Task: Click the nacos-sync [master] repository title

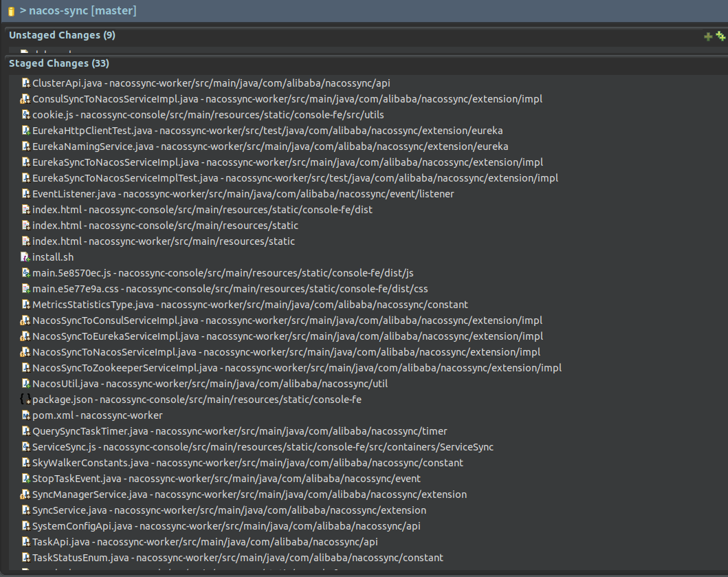Action: click(x=82, y=11)
